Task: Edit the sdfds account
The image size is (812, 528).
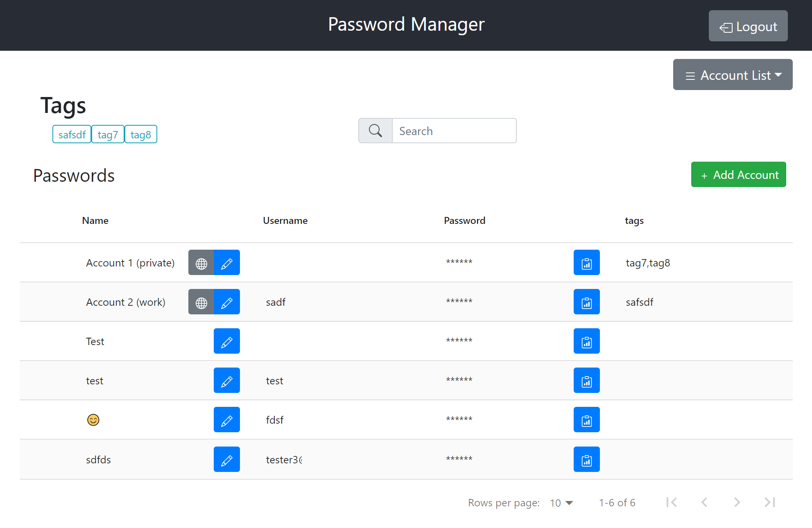Action: pyautogui.click(x=227, y=459)
